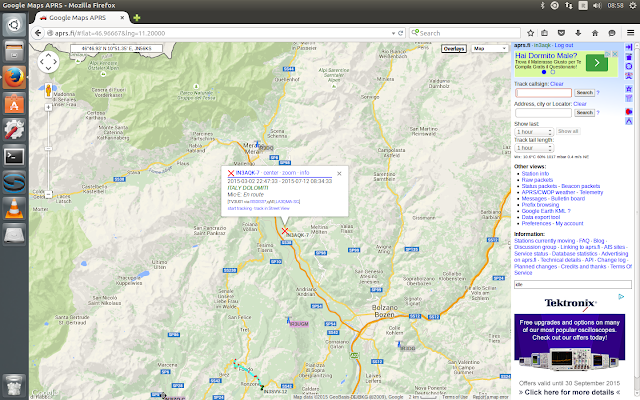
Task: Go to Firefox home page icon
Action: pos(595,33)
